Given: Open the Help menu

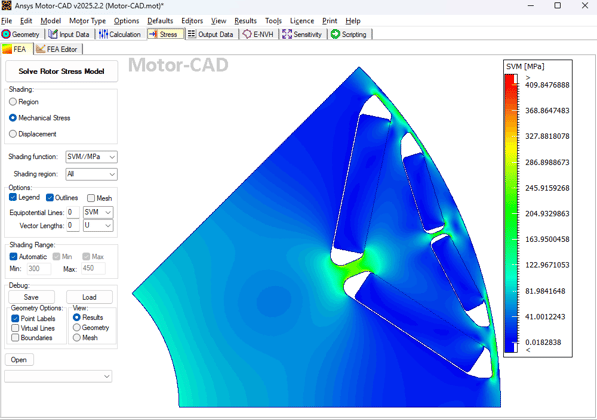Looking at the screenshot, I should point(353,21).
